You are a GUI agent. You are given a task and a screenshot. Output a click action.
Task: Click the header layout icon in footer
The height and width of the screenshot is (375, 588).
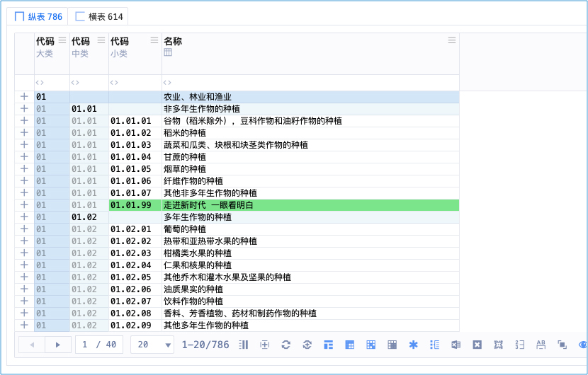click(329, 345)
